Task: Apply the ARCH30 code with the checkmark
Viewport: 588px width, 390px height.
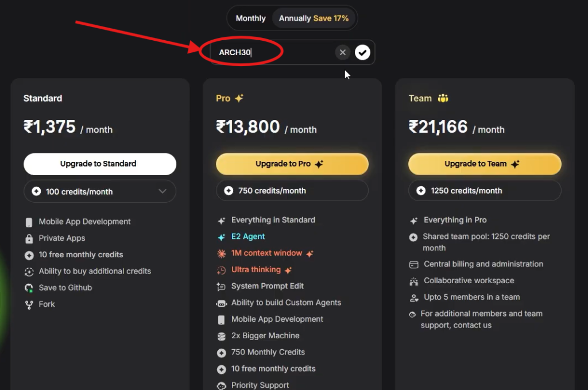Action: (362, 52)
